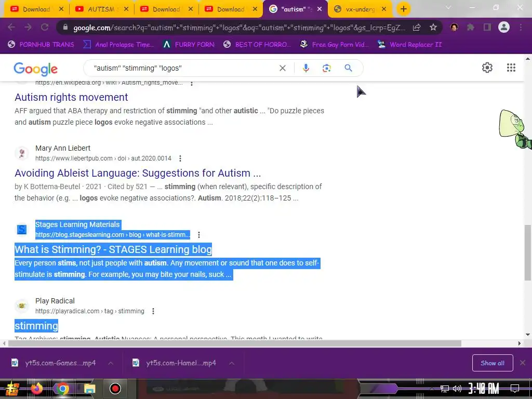Click the share page icon in address bar
532x399 pixels.
pyautogui.click(x=417, y=28)
